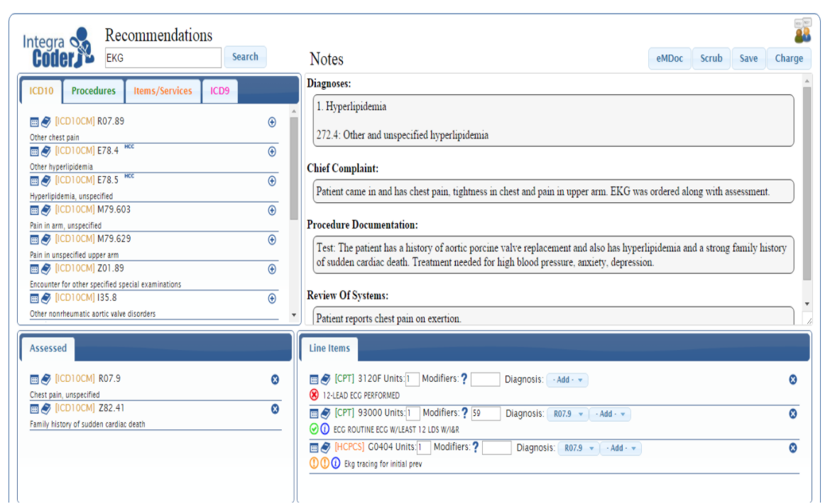Viewport: 825px width, 504px height.
Task: Click the Search button next to EKG
Action: 245,57
